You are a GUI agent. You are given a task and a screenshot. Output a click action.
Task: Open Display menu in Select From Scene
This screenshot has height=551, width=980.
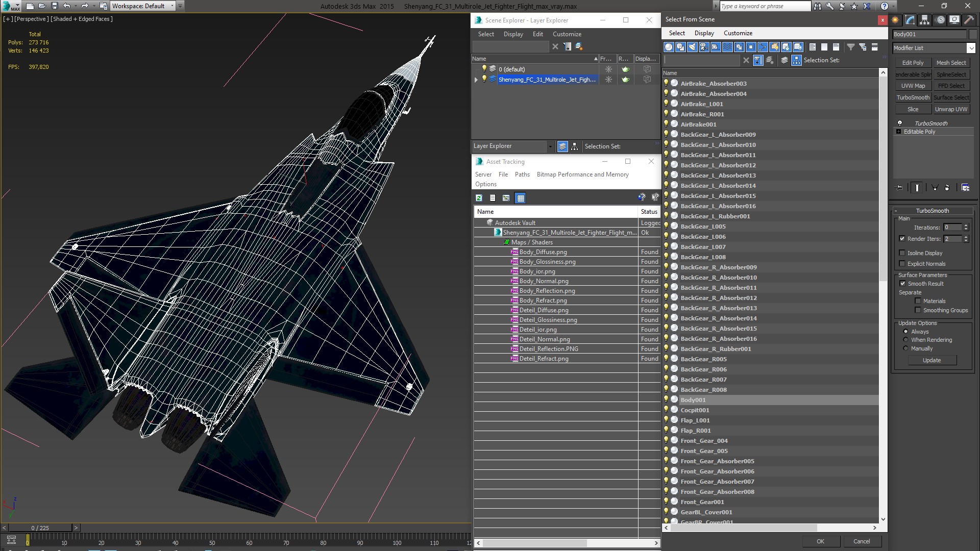pos(704,33)
